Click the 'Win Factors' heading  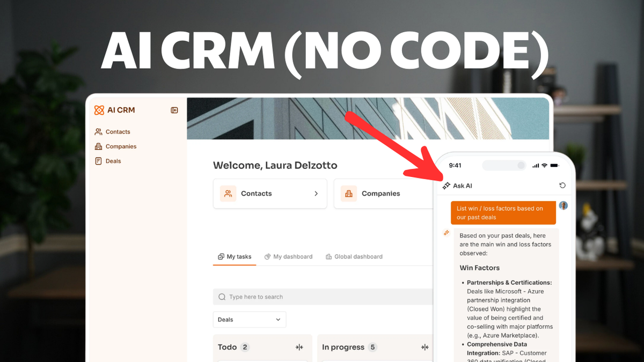click(x=479, y=268)
